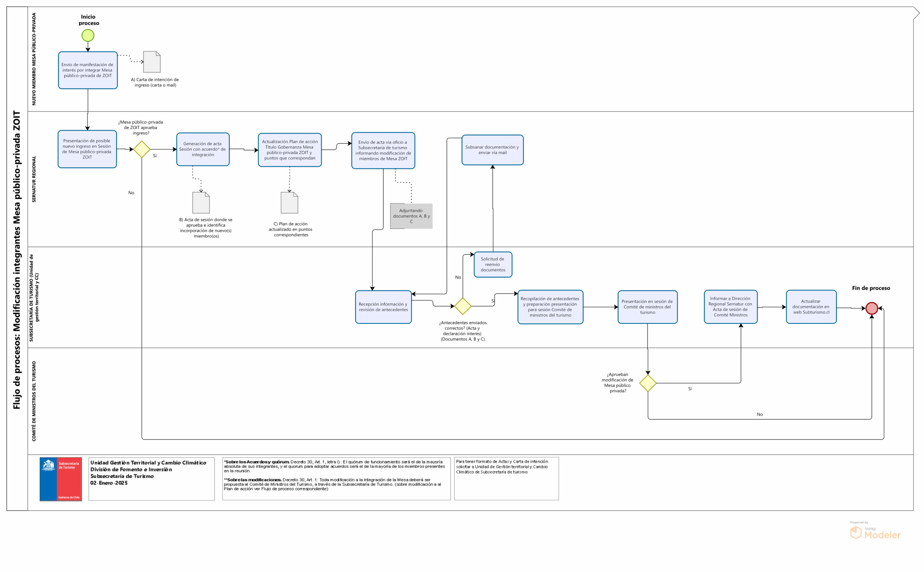
Task: Click the Mesa aprueba ingreso decision diamond
Action: [142, 149]
